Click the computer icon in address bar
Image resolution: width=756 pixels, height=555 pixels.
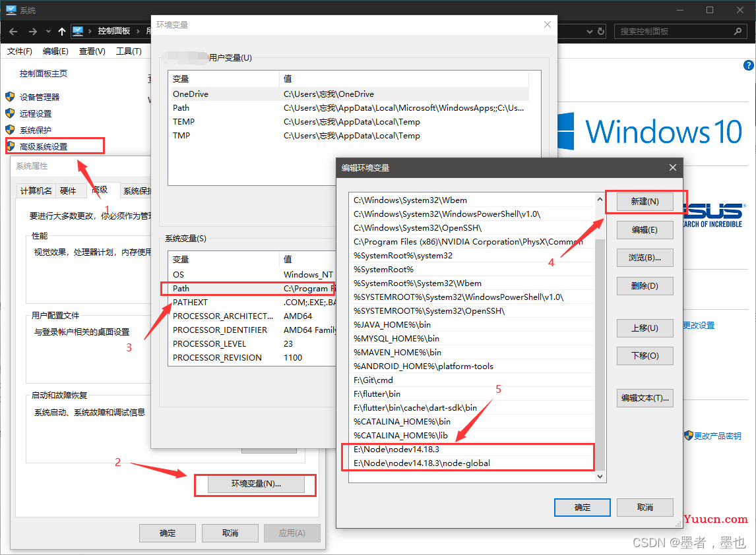click(78, 32)
